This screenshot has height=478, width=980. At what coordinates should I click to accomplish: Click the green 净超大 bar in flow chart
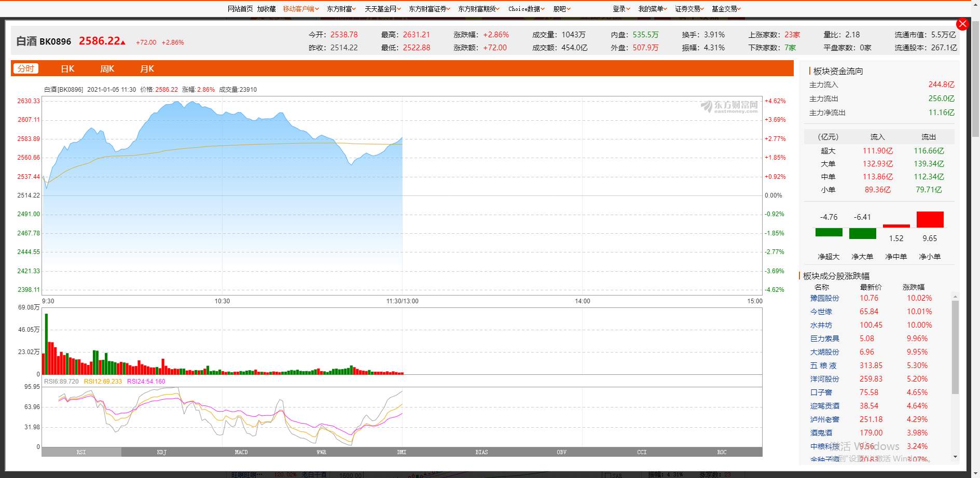click(x=829, y=232)
